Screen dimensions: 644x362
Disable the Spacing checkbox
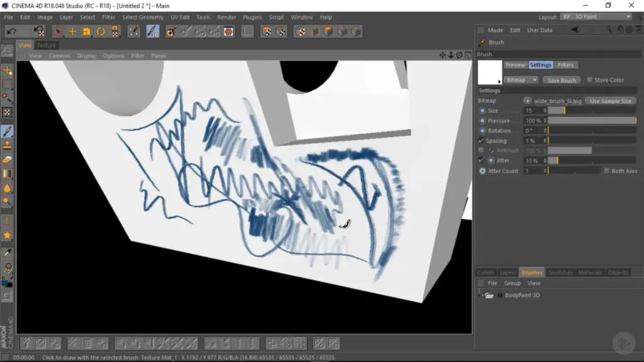tap(481, 140)
